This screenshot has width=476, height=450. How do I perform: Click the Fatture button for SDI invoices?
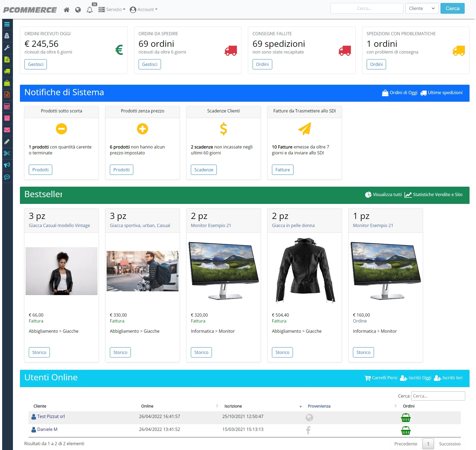coord(283,169)
